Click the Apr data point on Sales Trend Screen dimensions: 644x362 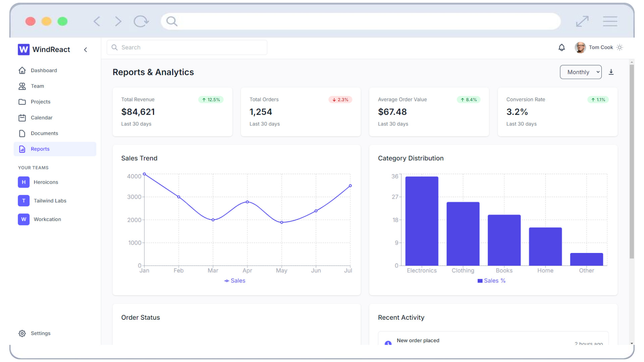point(247,202)
